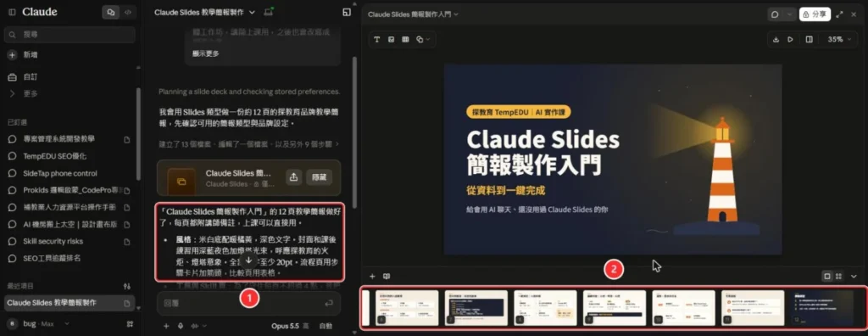This screenshot has width=868, height=336.
Task: Switch to chat mode icon
Action: (111, 12)
